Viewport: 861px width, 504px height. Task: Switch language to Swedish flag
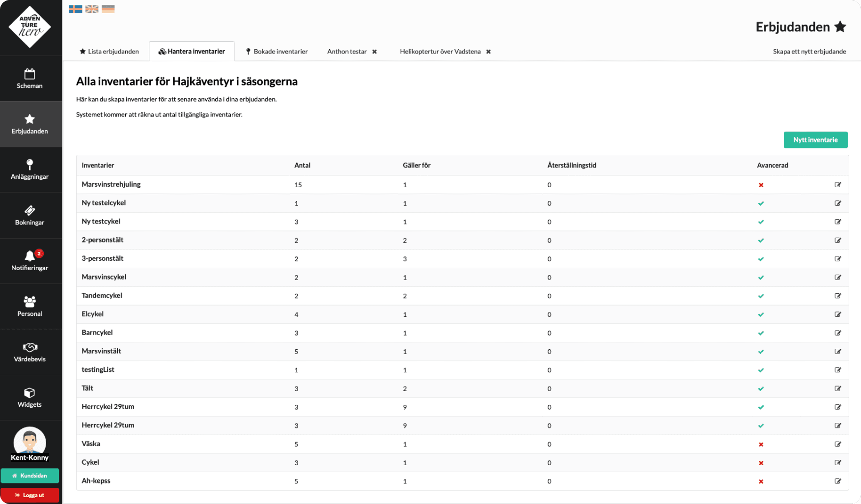click(76, 9)
